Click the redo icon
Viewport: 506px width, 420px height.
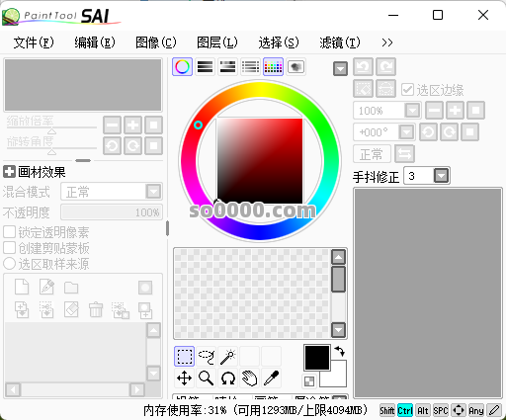[385, 67]
